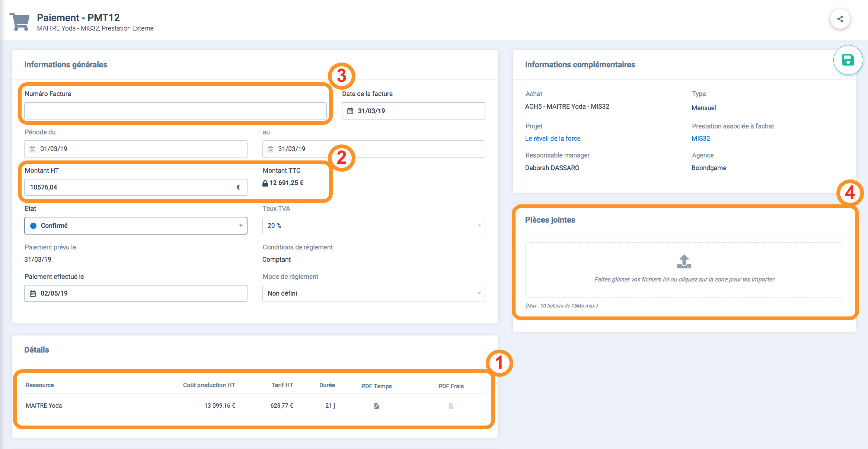Click into the Numéro Facture field
This screenshot has width=868, height=449.
click(x=175, y=111)
